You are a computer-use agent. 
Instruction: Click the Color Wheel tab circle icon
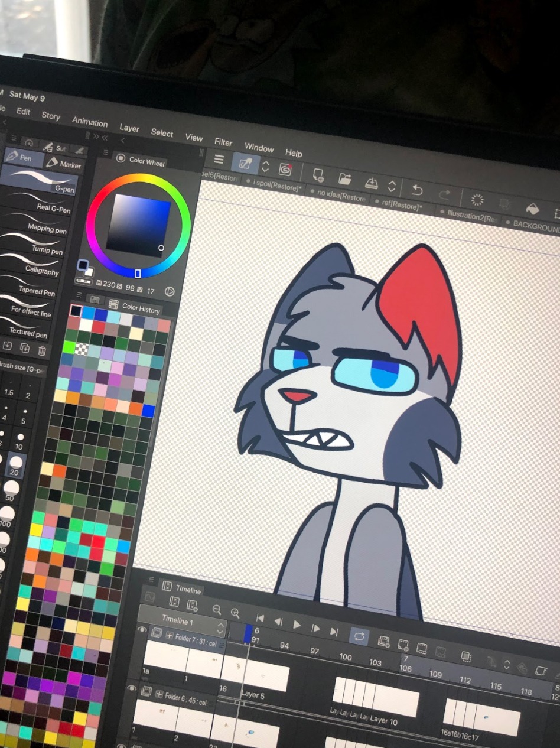[121, 158]
